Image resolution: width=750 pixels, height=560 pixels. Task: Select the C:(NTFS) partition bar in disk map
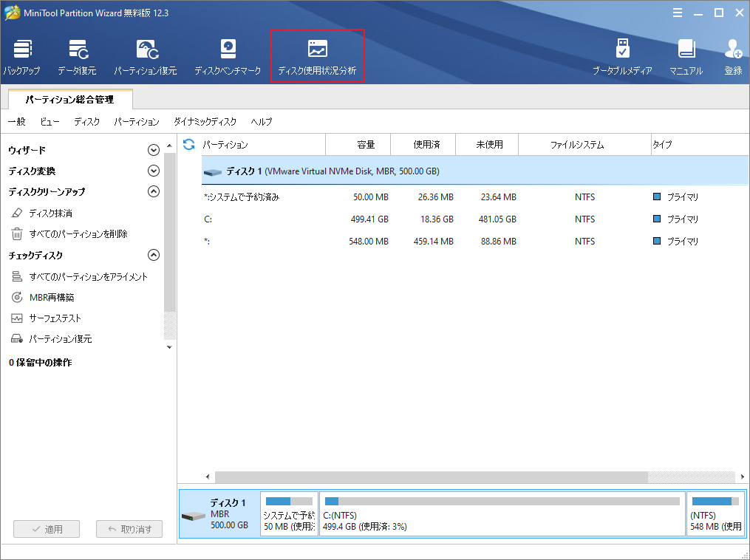(502, 514)
